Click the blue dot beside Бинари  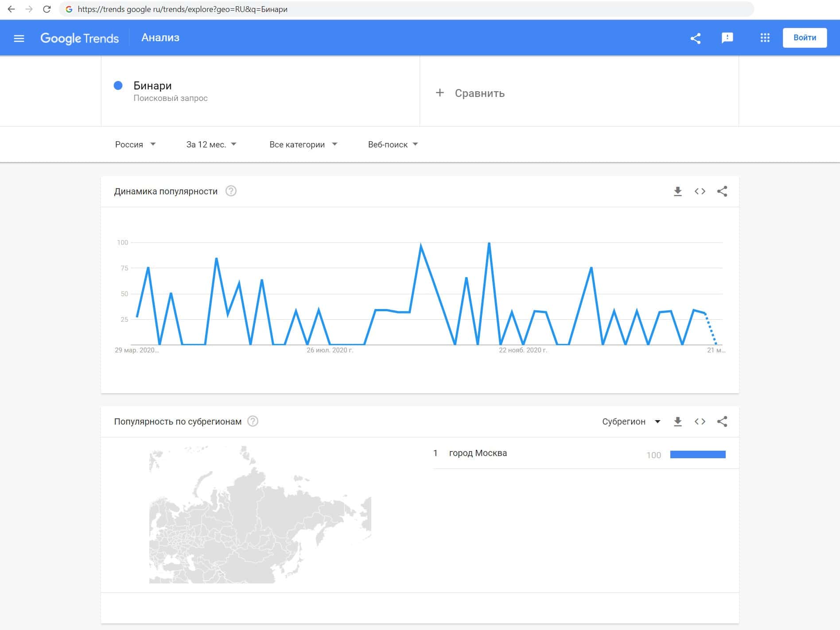pos(118,86)
